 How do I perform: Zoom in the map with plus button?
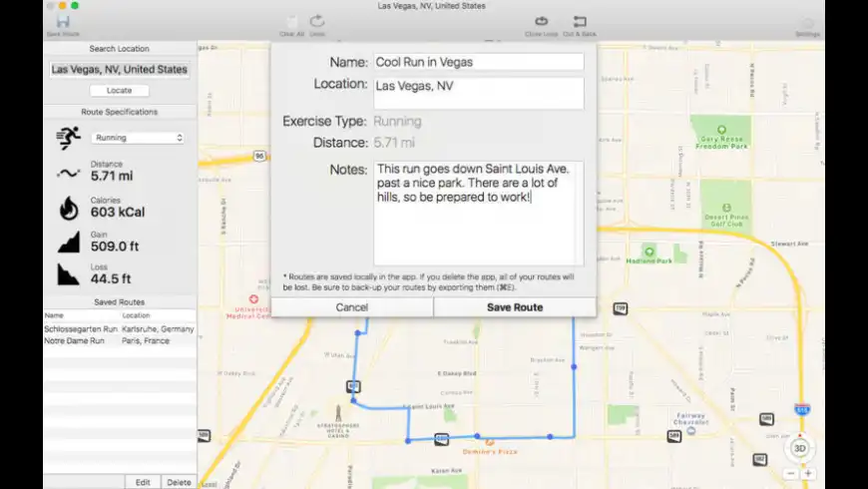[808, 473]
